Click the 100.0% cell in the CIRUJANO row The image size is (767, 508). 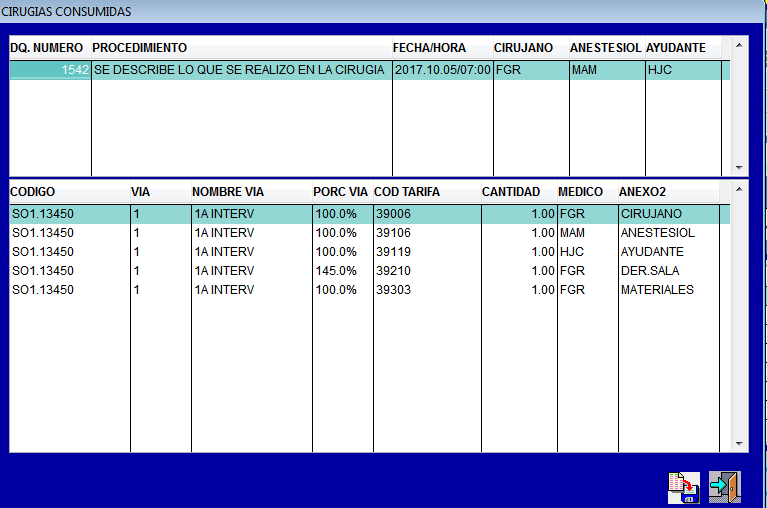point(342,214)
